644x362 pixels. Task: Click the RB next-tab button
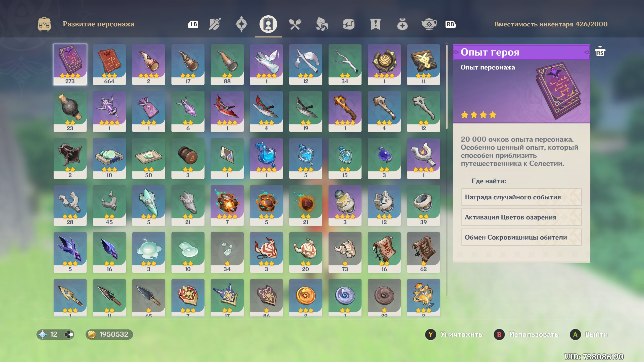coord(450,24)
